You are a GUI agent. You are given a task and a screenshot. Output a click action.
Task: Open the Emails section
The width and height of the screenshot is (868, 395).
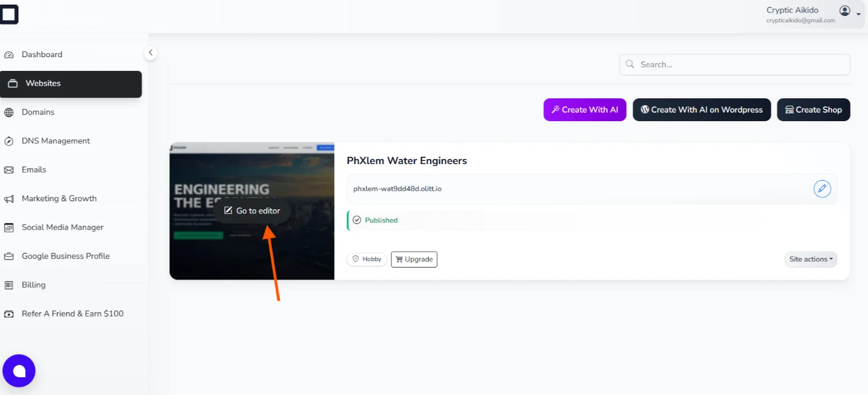point(34,170)
